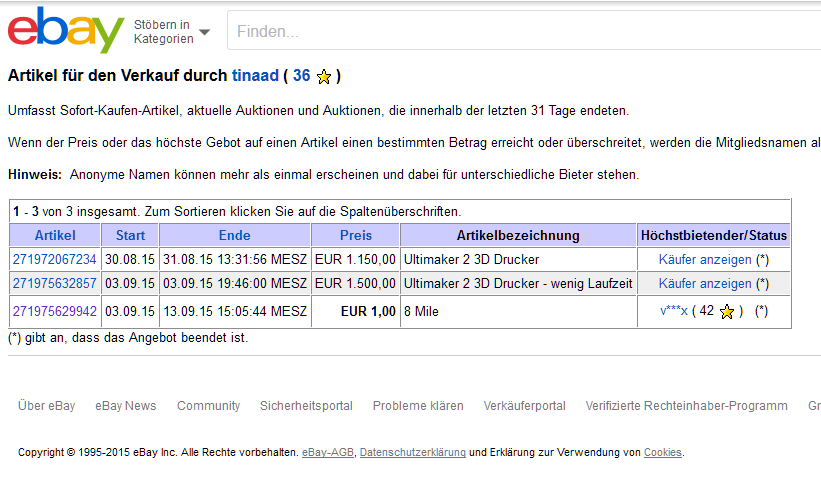Click in the Finden search field

[520, 31]
